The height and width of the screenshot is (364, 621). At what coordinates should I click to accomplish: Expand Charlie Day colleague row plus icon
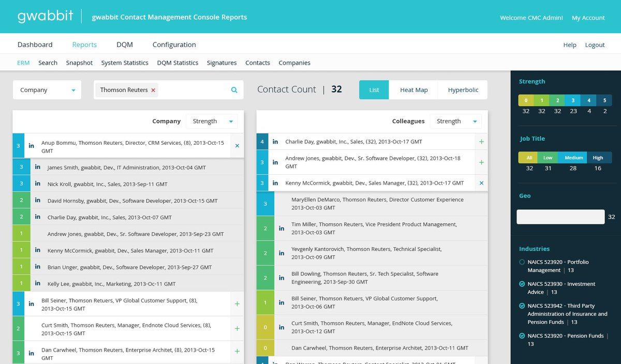[481, 142]
